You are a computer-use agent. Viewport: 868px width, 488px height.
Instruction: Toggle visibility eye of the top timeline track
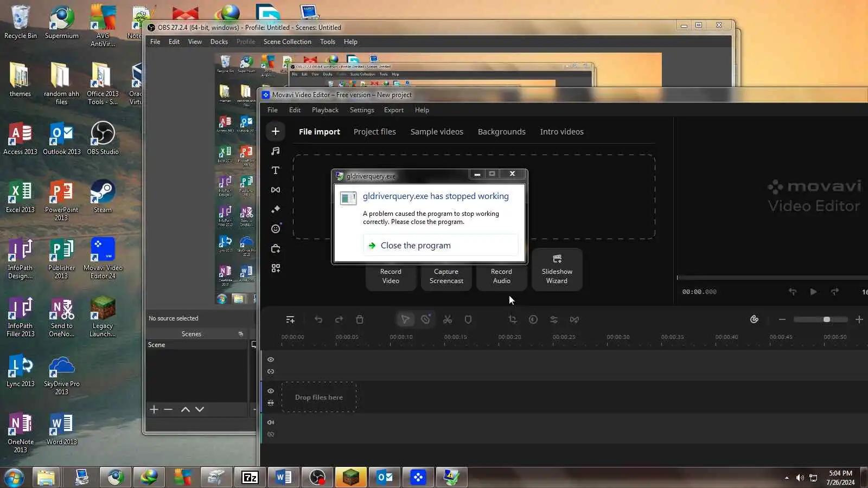271,359
